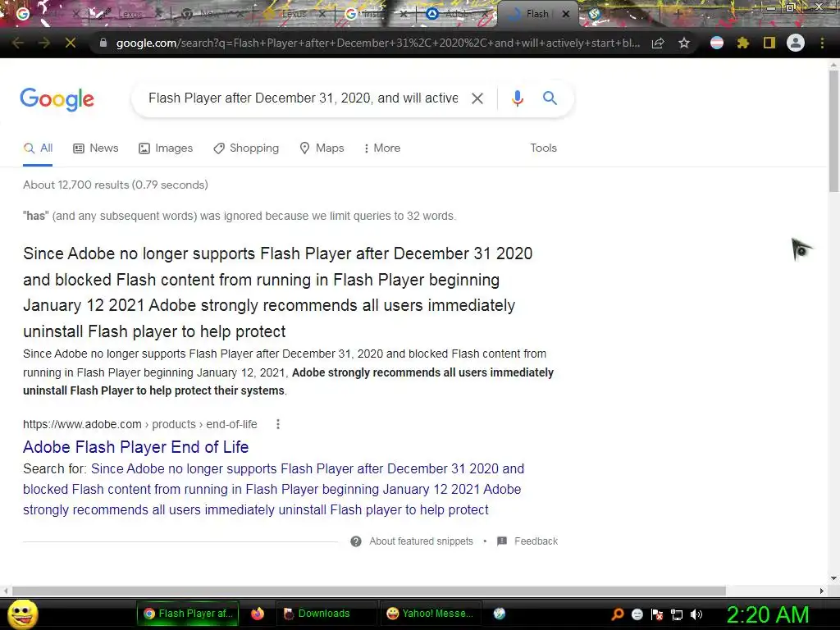Screen dimensions: 840x630
Task: Toggle the browser side panel
Action: coord(769,43)
